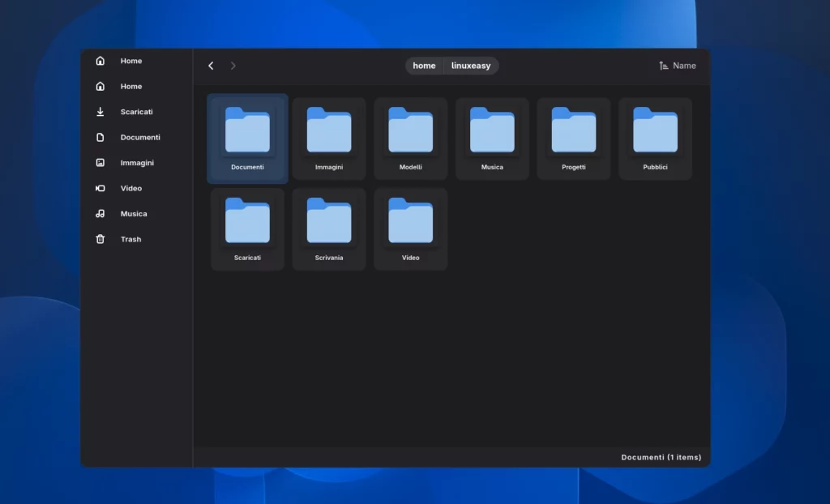Image resolution: width=830 pixels, height=504 pixels.
Task: Select the Video folder in the grid
Action: [x=411, y=227]
